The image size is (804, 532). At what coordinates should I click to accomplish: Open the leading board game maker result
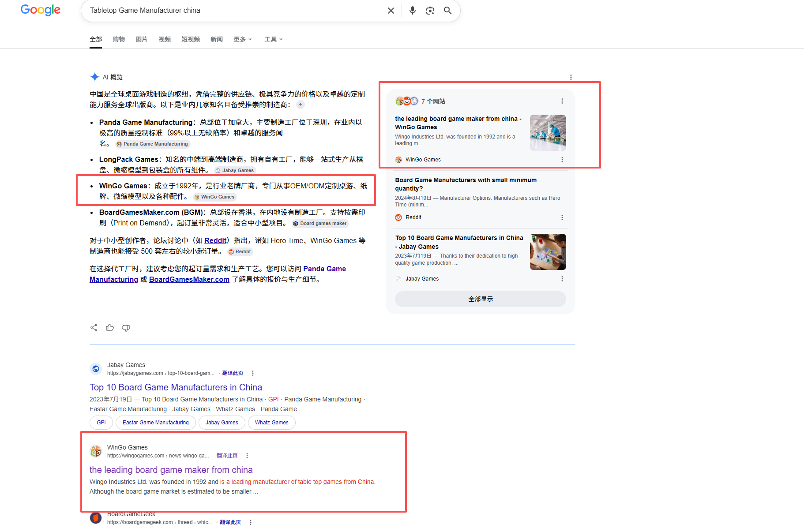coord(171,470)
